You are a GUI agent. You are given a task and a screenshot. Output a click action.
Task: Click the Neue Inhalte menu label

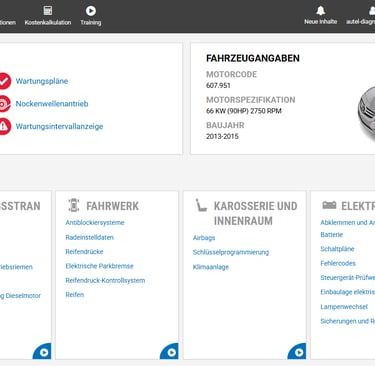pos(321,22)
